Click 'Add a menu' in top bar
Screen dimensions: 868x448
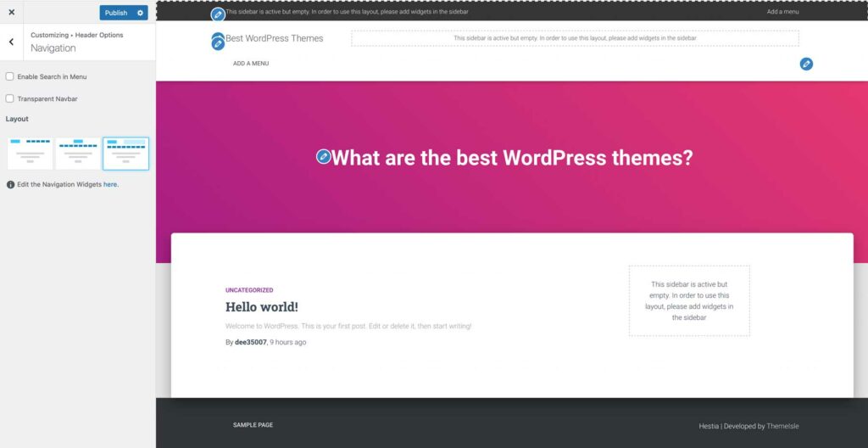782,12
